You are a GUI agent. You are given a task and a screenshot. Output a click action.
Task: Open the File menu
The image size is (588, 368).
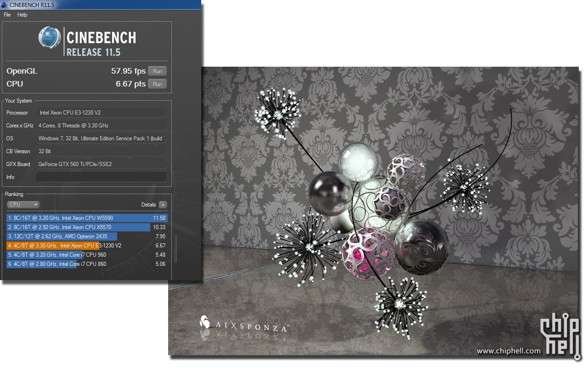(x=7, y=15)
